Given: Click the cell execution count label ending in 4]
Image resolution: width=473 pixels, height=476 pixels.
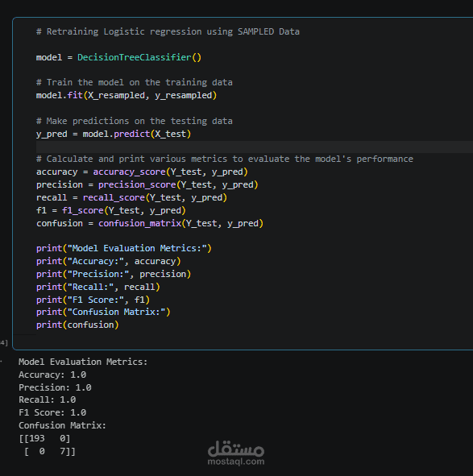Looking at the screenshot, I should pyautogui.click(x=4, y=343).
